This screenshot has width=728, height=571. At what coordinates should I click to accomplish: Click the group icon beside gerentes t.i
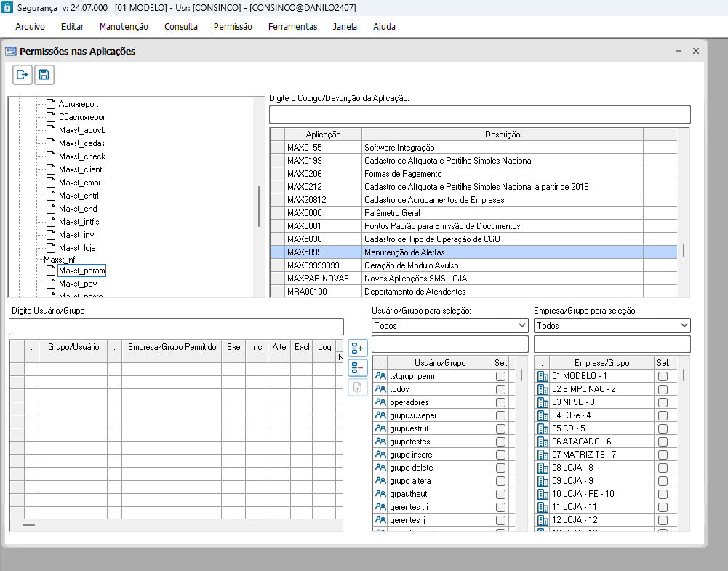click(x=380, y=507)
